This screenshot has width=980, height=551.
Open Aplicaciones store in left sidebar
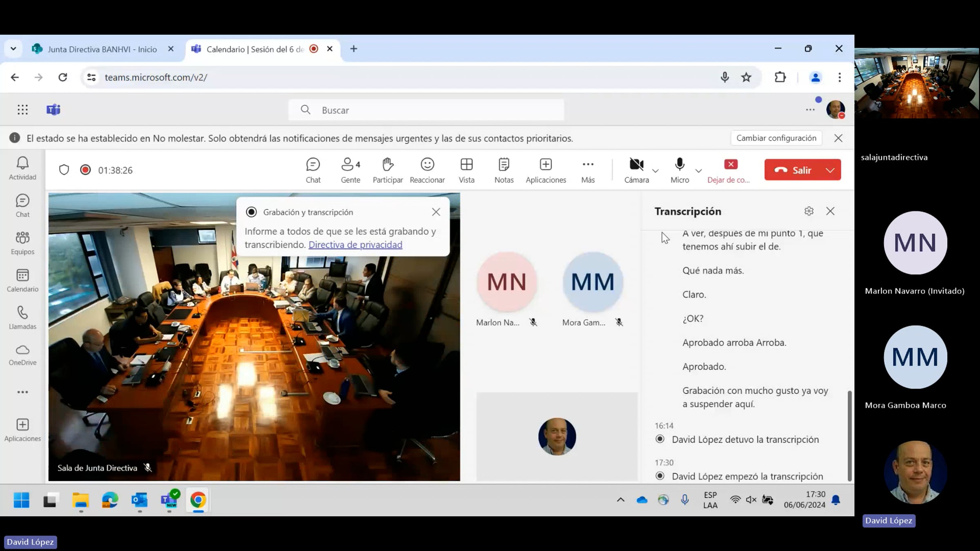click(22, 430)
